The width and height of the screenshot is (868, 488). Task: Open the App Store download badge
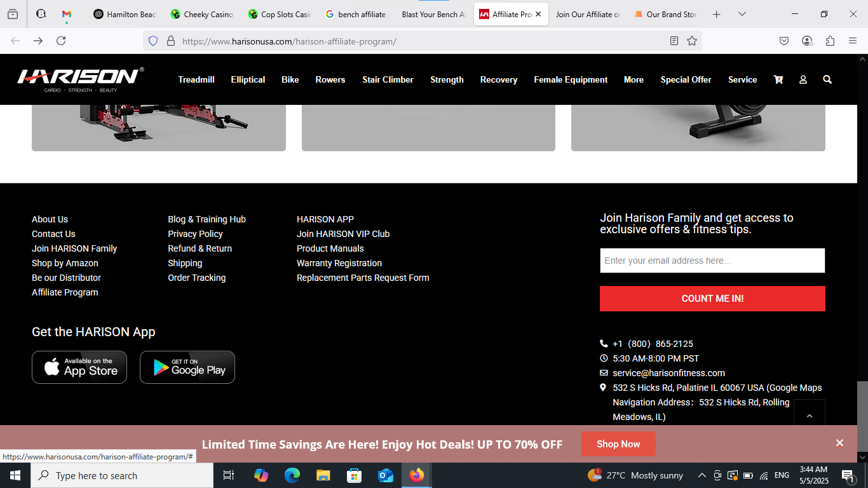pos(79,367)
